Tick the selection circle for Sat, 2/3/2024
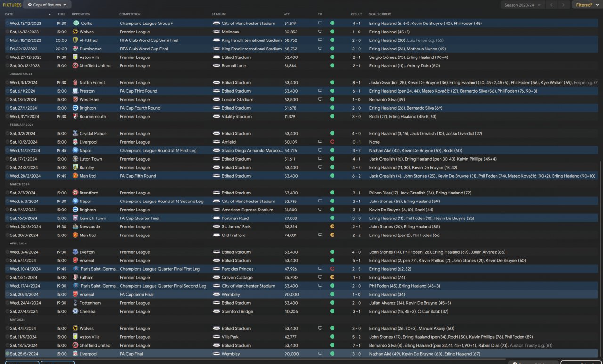 click(7, 193)
